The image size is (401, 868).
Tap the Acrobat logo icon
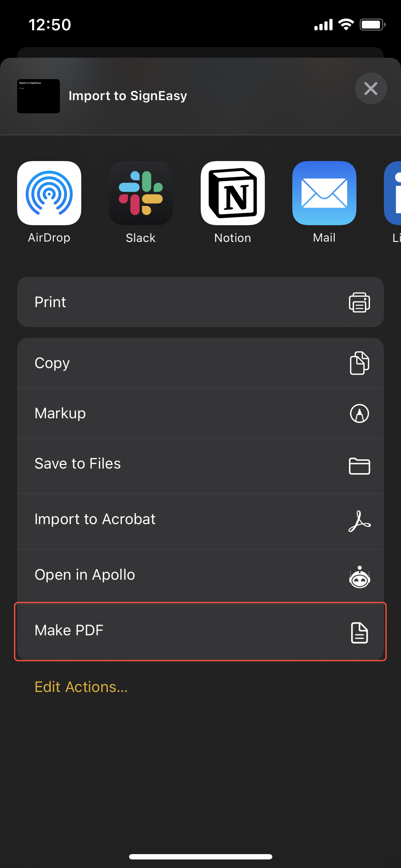point(359,521)
